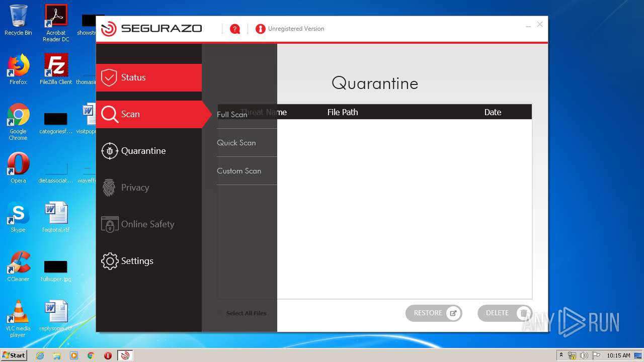Click the system tray volume icon

tap(584, 355)
